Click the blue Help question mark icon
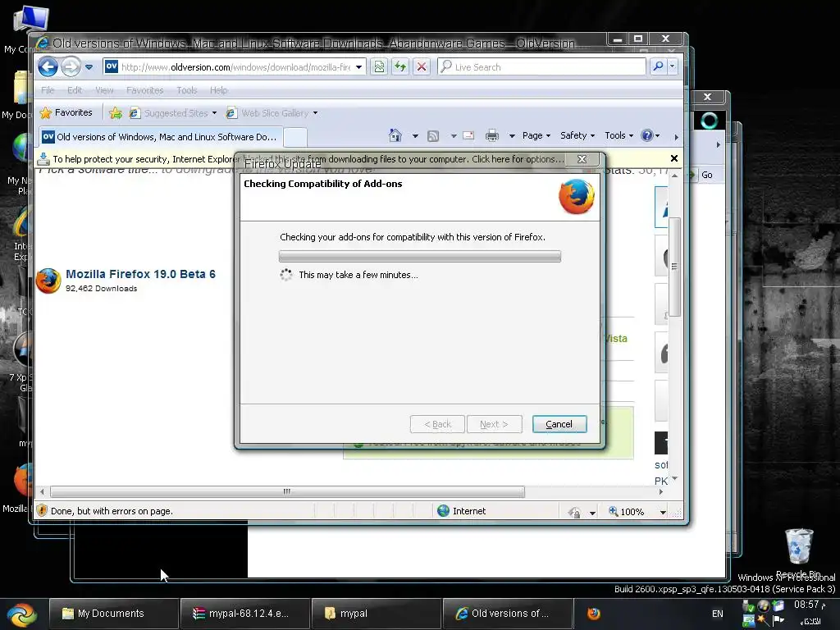This screenshot has width=840, height=630. click(x=647, y=135)
